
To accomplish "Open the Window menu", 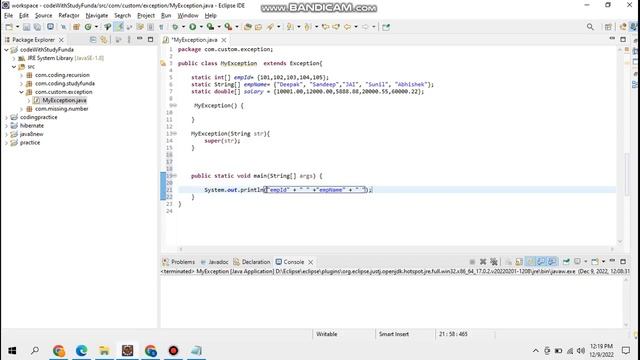I will [x=188, y=16].
